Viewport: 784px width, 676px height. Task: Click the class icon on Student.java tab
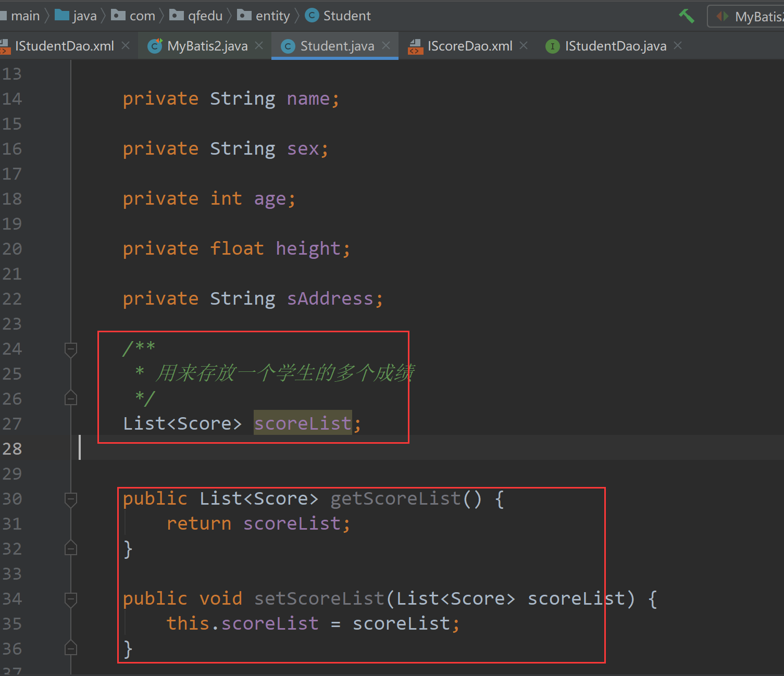tap(288, 46)
